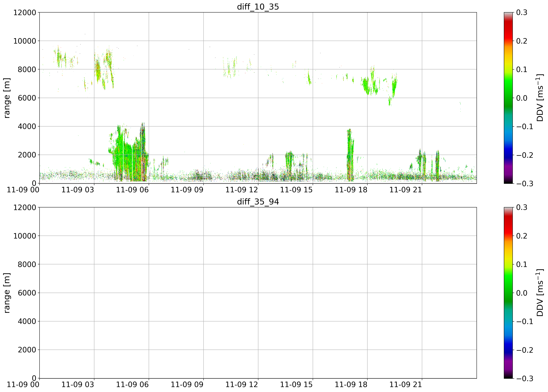Click the 10000 tick on diff_10_35 axis
The image size is (548, 392).
click(25, 41)
